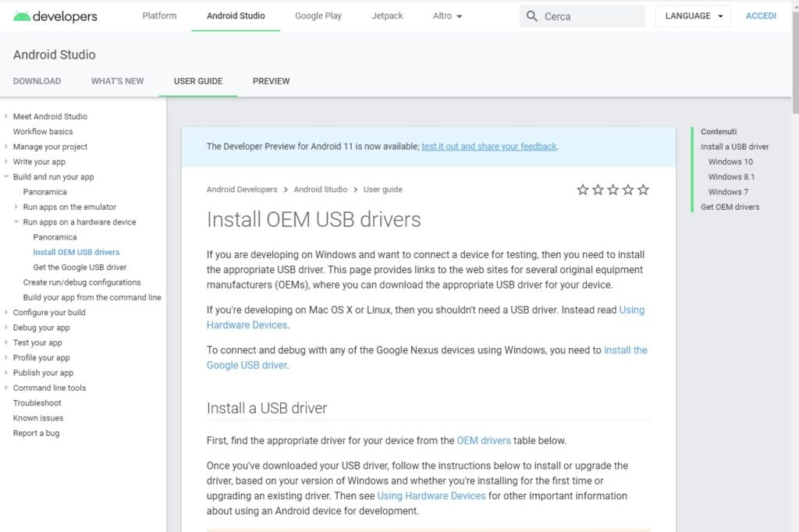The image size is (799, 532).
Task: Open the LANGUAGE dropdown
Action: click(693, 16)
